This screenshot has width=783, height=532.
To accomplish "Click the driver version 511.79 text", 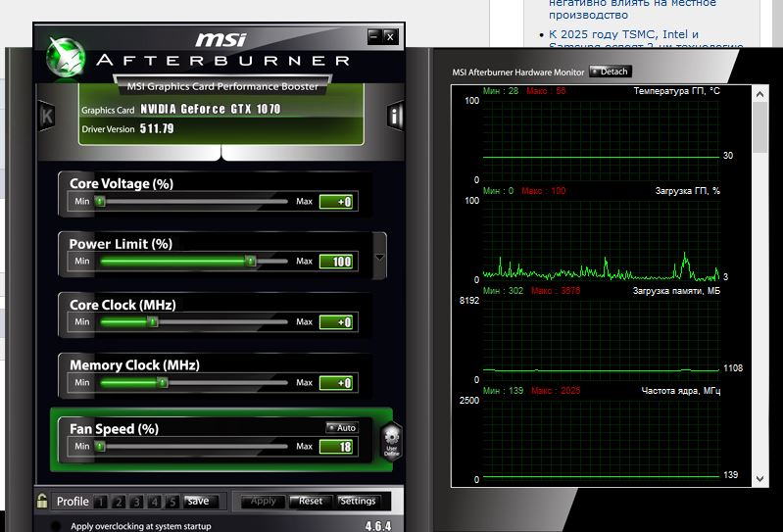I will [x=157, y=128].
